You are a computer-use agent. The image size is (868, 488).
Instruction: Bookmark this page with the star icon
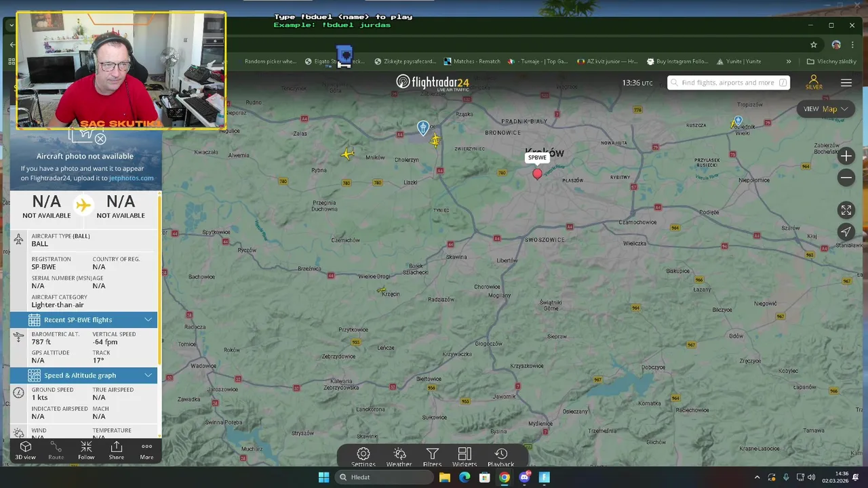pyautogui.click(x=814, y=45)
